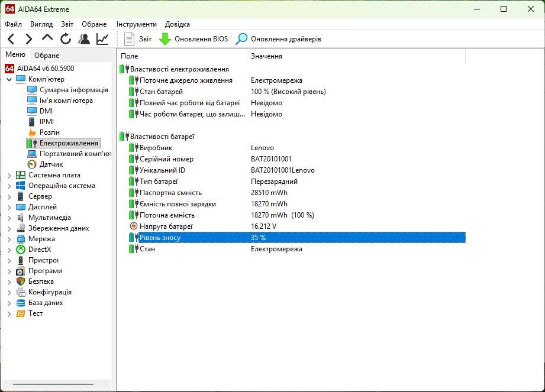
Task: Expand the Конфігурація tree node
Action: click(x=9, y=292)
